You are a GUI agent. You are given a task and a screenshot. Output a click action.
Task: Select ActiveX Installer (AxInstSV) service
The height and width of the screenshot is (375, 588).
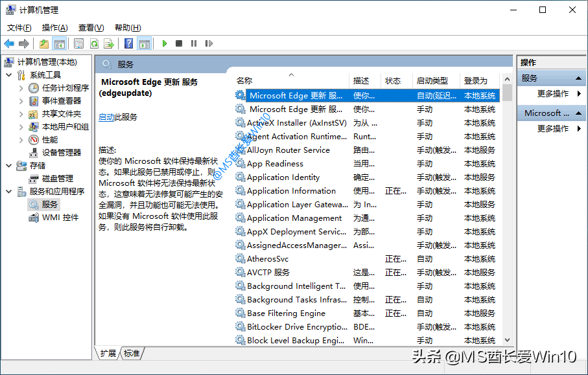pos(366,123)
